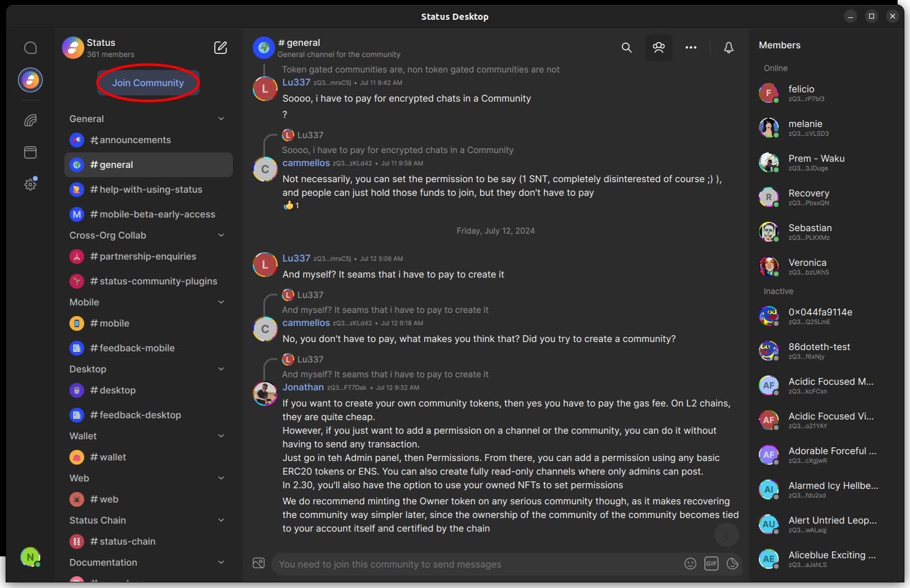Collapse the Mobile category chevron
The width and height of the screenshot is (910, 588).
pyautogui.click(x=221, y=302)
